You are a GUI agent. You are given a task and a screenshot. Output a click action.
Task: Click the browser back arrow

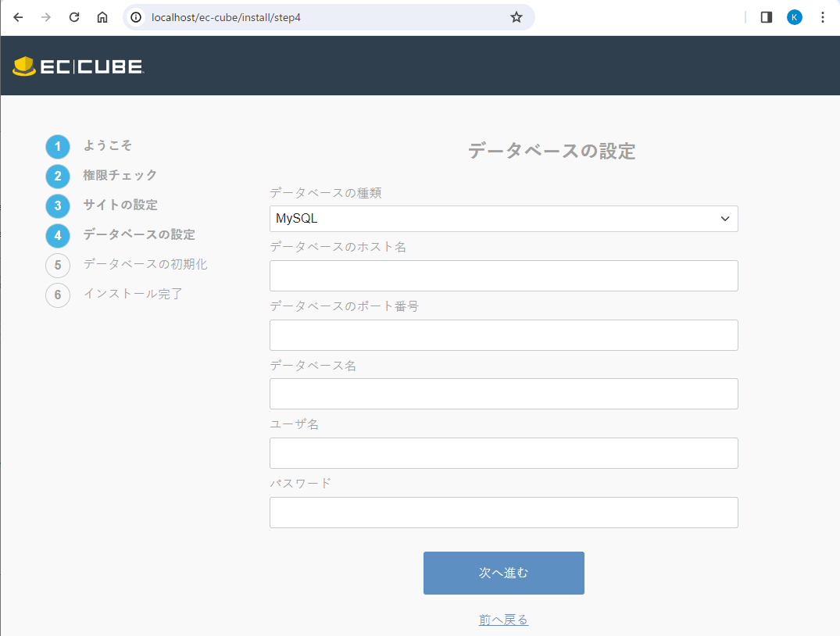[18, 17]
